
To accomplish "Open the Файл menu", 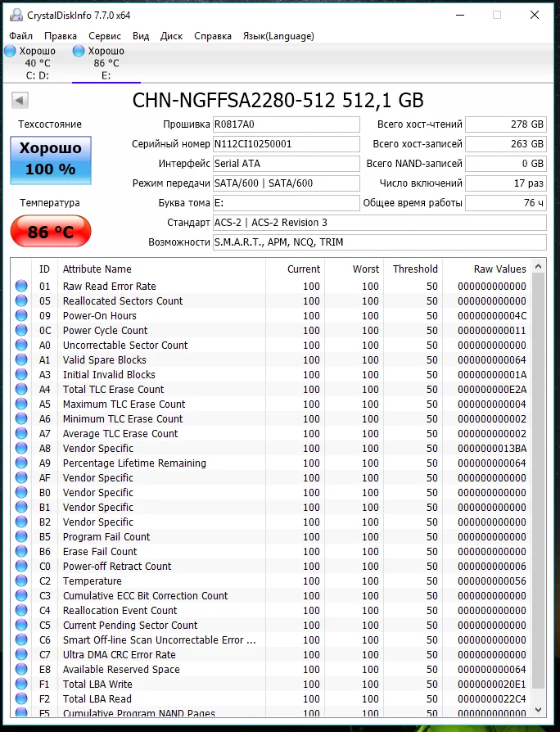I will point(20,36).
